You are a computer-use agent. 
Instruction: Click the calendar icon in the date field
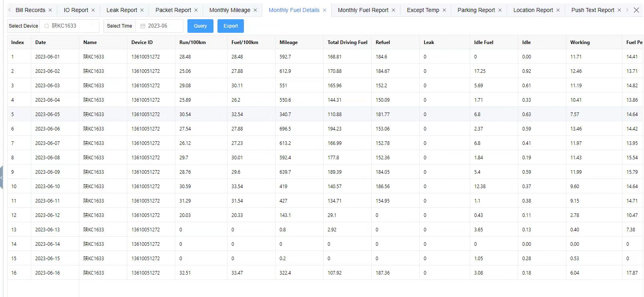coord(143,26)
